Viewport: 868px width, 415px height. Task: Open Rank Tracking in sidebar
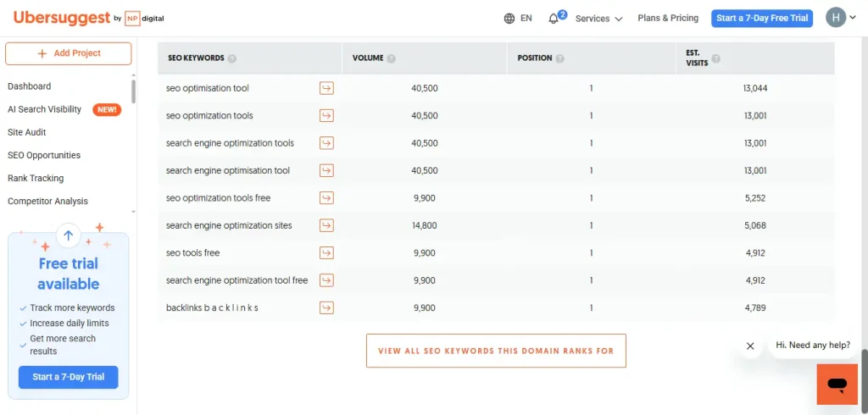(x=36, y=178)
